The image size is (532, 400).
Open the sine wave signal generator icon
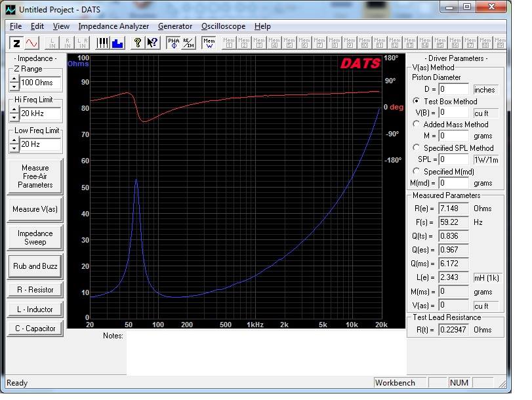pos(31,43)
